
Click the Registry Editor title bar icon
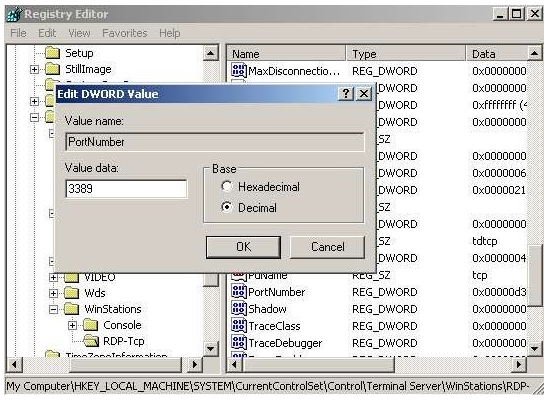coord(14,14)
